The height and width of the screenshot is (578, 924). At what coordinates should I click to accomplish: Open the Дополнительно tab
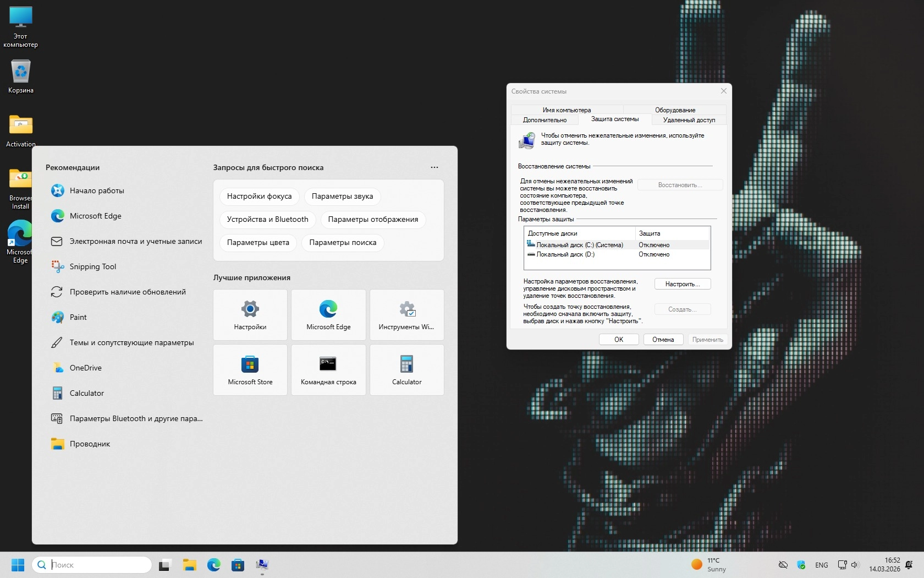544,120
